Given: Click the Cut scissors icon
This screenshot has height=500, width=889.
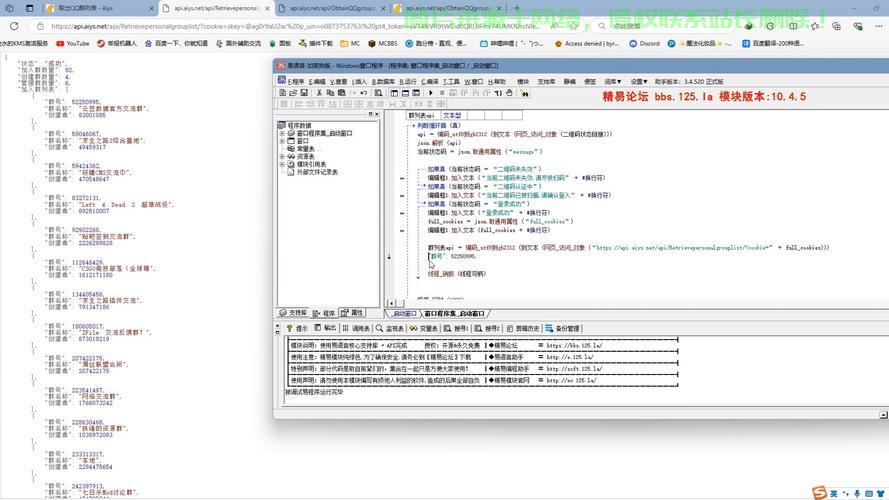Looking at the screenshot, I should [x=319, y=93].
